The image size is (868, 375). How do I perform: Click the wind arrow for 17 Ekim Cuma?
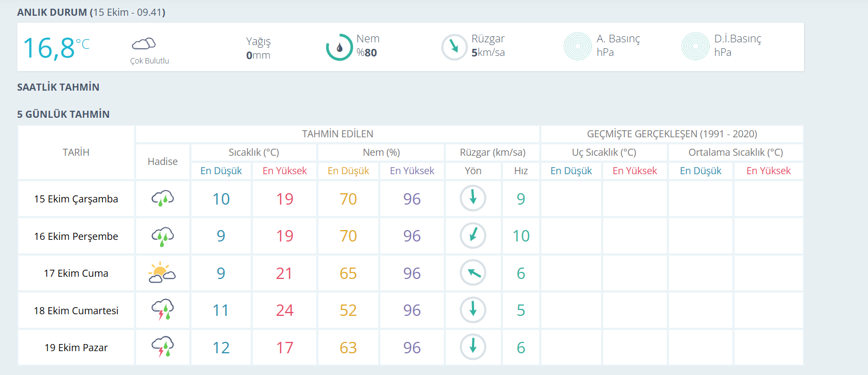point(473,273)
